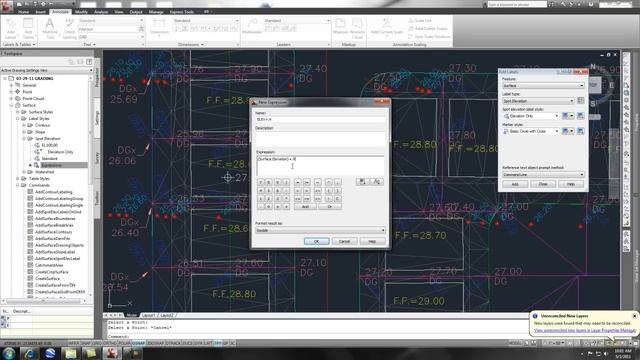
Task: Toggle 3DOSNAP in status bar
Action: 155,343
